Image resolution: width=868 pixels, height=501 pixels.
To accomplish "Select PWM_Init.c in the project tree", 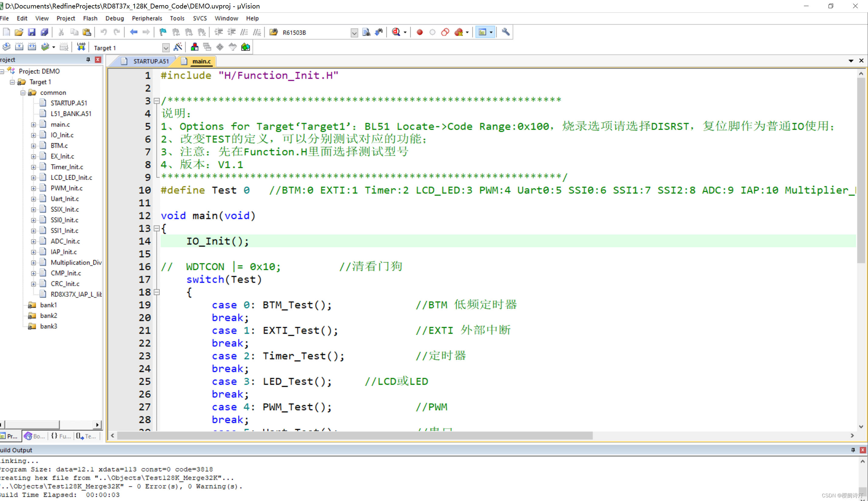I will [x=67, y=188].
